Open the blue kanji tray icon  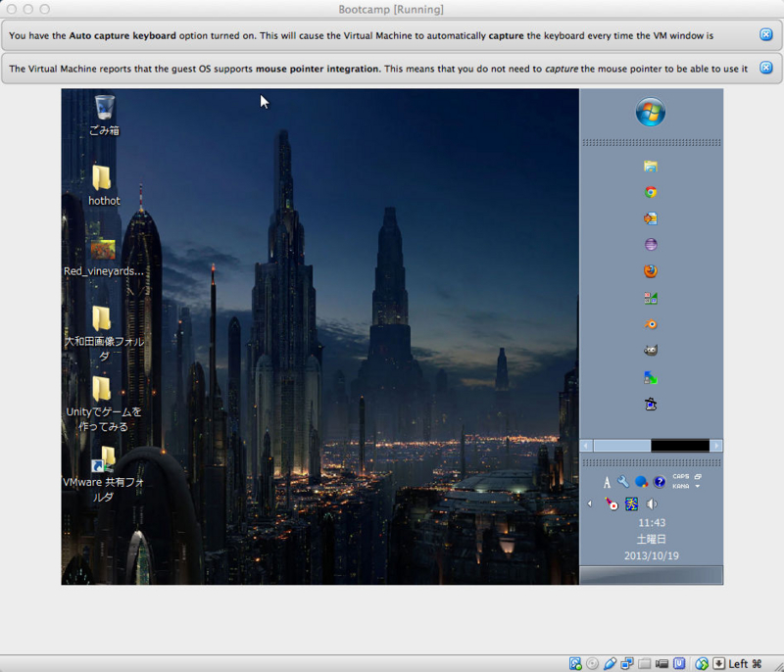pyautogui.click(x=631, y=504)
